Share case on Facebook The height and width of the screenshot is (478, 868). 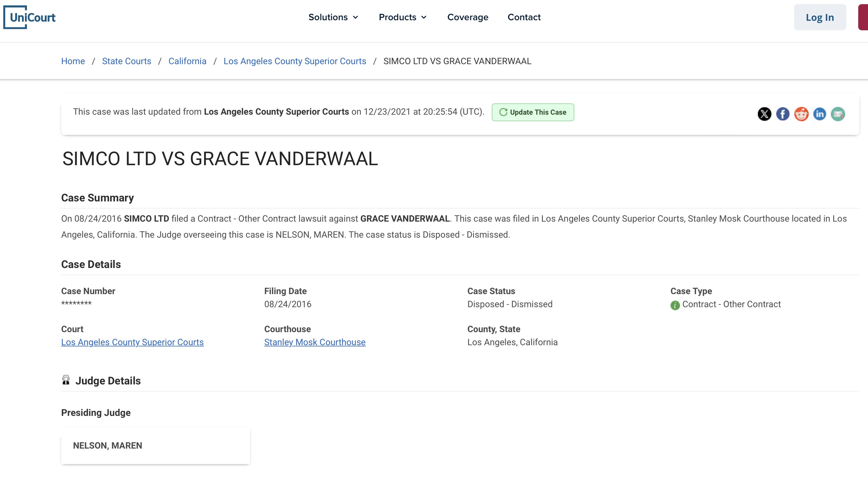(x=783, y=114)
